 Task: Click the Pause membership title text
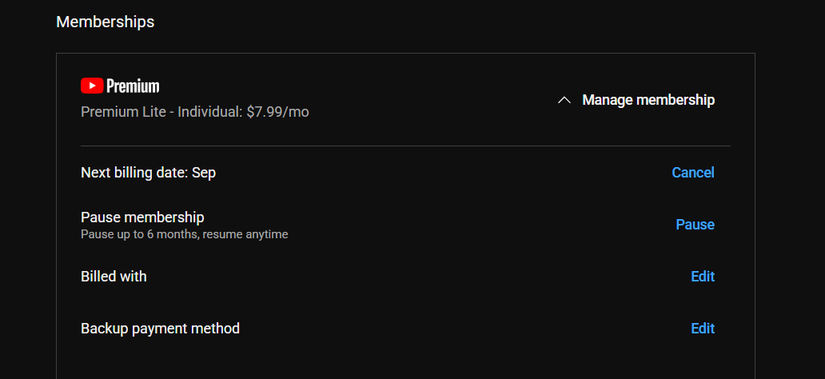[143, 217]
